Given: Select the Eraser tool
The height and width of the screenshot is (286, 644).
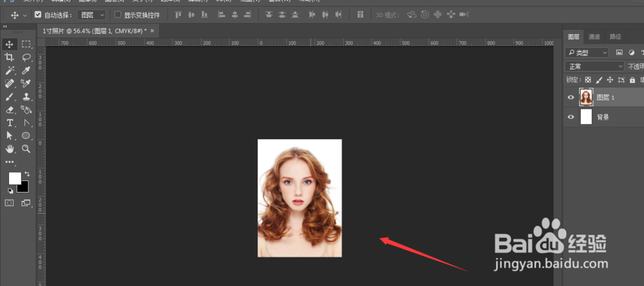Looking at the screenshot, I should point(10,110).
